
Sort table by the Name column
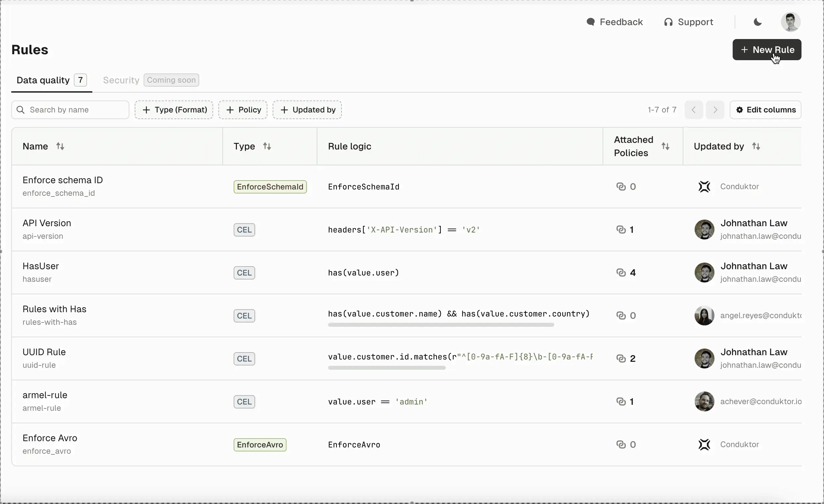point(60,147)
